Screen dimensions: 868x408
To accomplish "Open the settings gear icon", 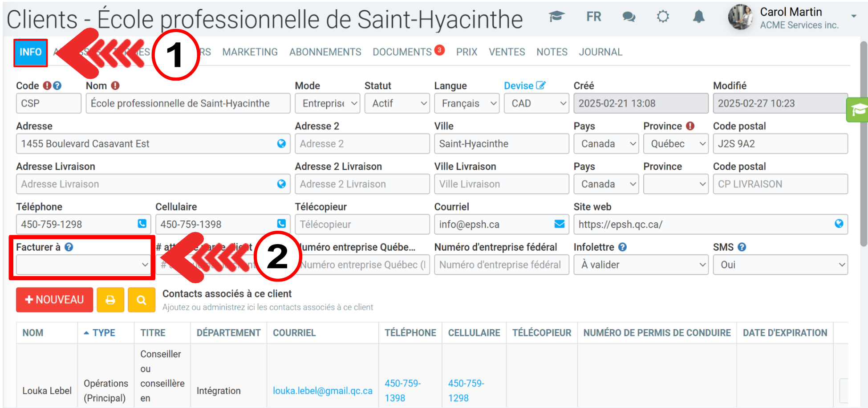I will pos(663,17).
